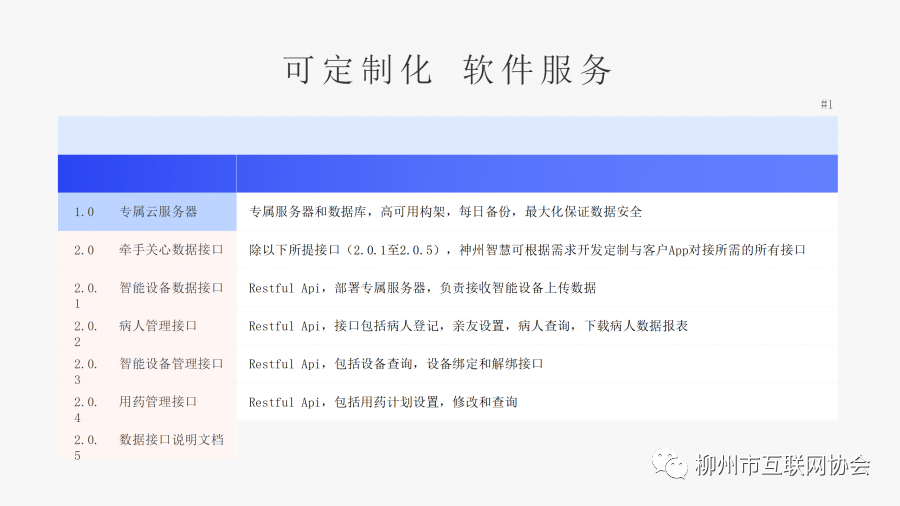Click the 2.0.4 row number
The width and height of the screenshot is (900, 506).
coord(85,410)
